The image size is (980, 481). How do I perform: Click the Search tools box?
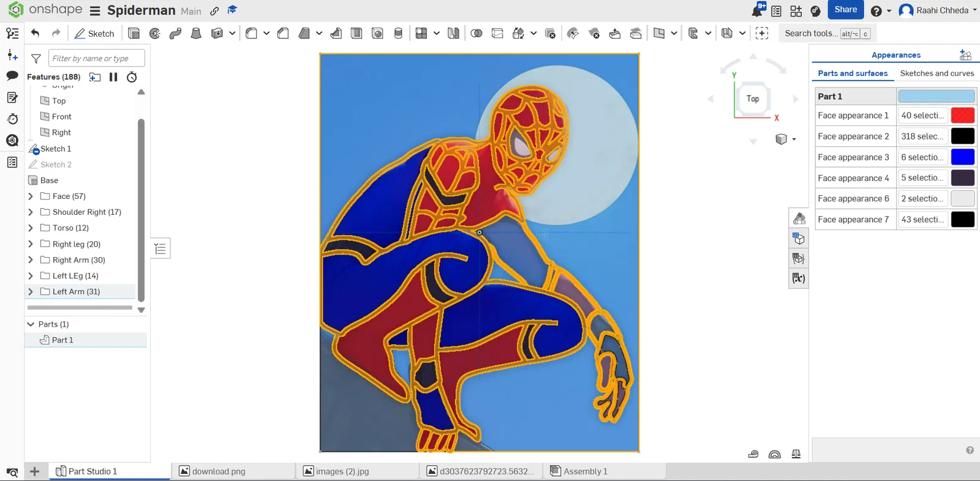click(x=827, y=33)
